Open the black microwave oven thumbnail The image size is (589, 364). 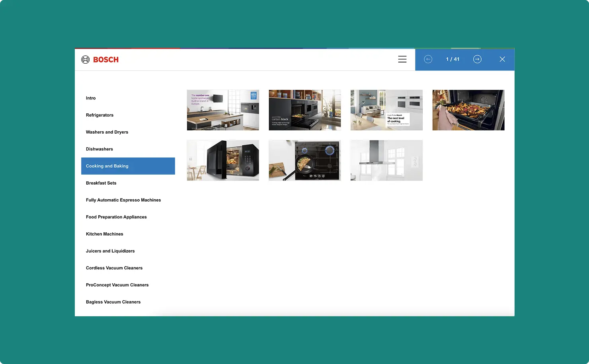click(223, 160)
